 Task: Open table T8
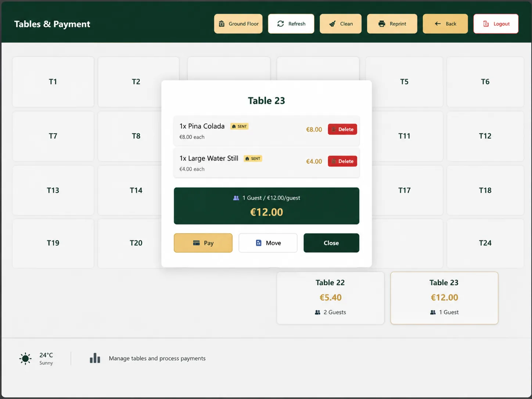[x=136, y=136]
